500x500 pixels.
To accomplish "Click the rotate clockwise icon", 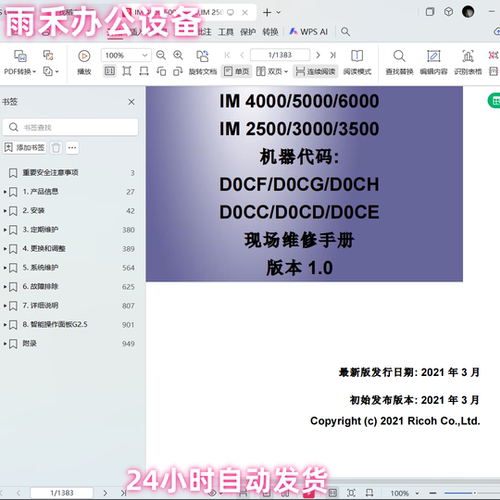I will tap(178, 71).
